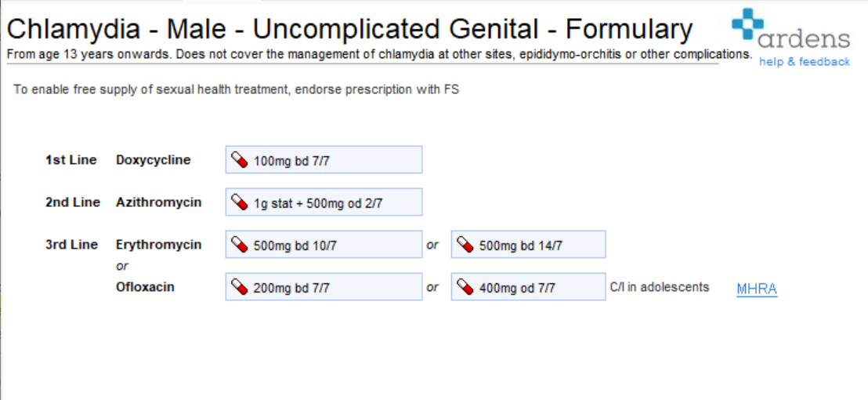Select the pill icon for Erythromycin 14/7 course
Image resolution: width=868 pixels, height=400 pixels.
(x=465, y=245)
